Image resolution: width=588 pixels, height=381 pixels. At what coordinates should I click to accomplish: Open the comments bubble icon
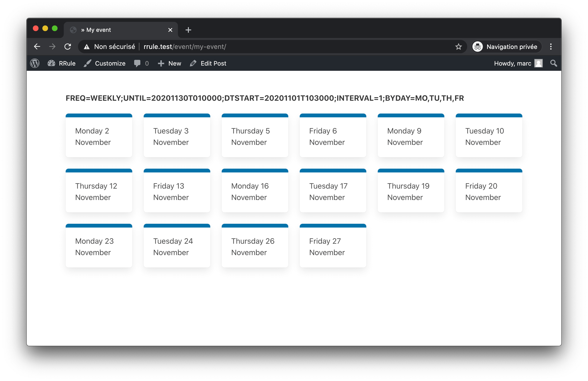coord(137,63)
